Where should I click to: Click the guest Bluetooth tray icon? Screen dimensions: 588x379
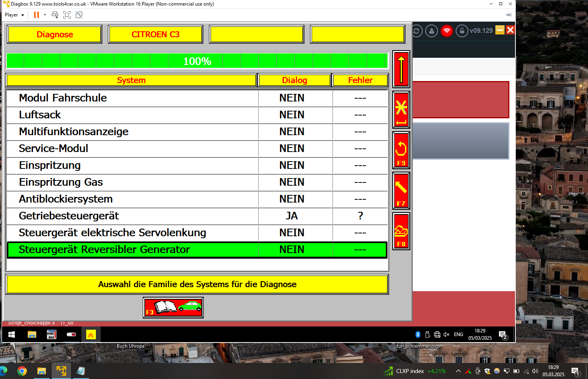(x=418, y=334)
